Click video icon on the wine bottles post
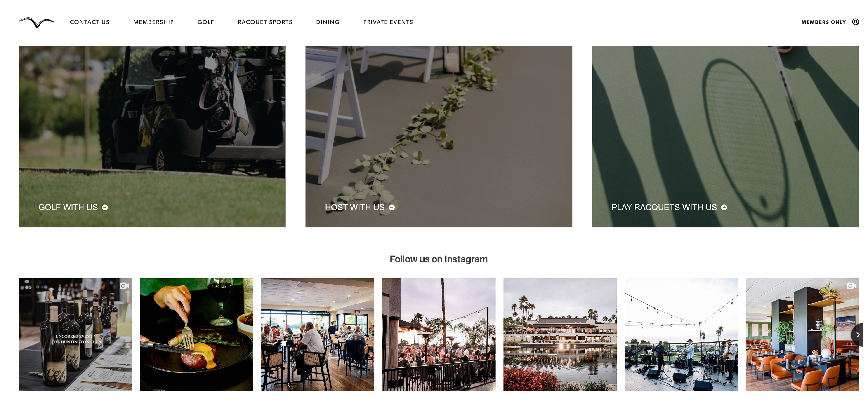Screen dimensions: 868x409 (x=124, y=286)
